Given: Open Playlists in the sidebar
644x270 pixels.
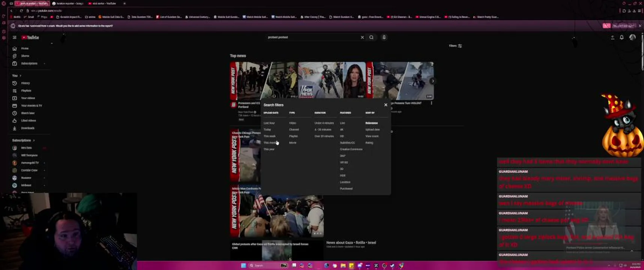Looking at the screenshot, I should 26,91.
